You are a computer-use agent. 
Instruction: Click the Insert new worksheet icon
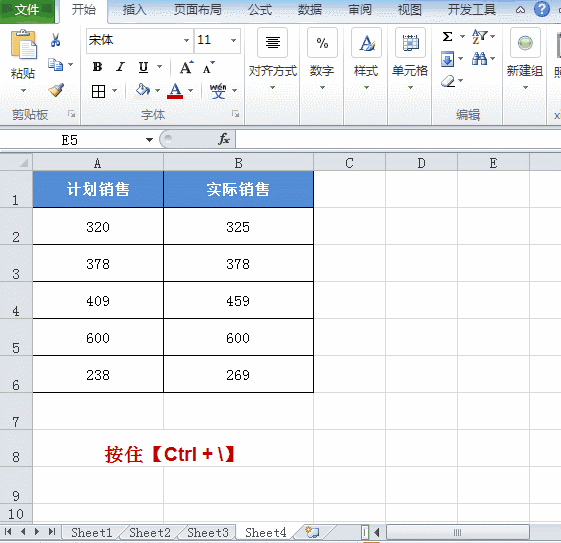(312, 532)
